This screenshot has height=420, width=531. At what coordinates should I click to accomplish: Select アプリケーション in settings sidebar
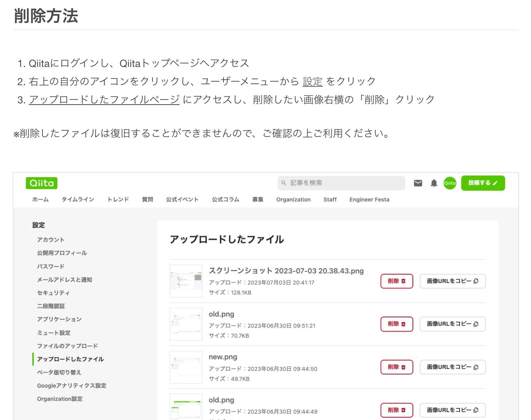coord(59,319)
